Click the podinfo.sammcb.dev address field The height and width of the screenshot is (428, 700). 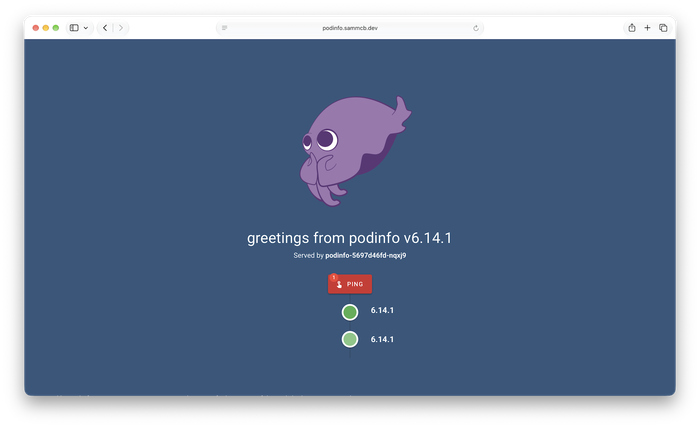tap(350, 28)
